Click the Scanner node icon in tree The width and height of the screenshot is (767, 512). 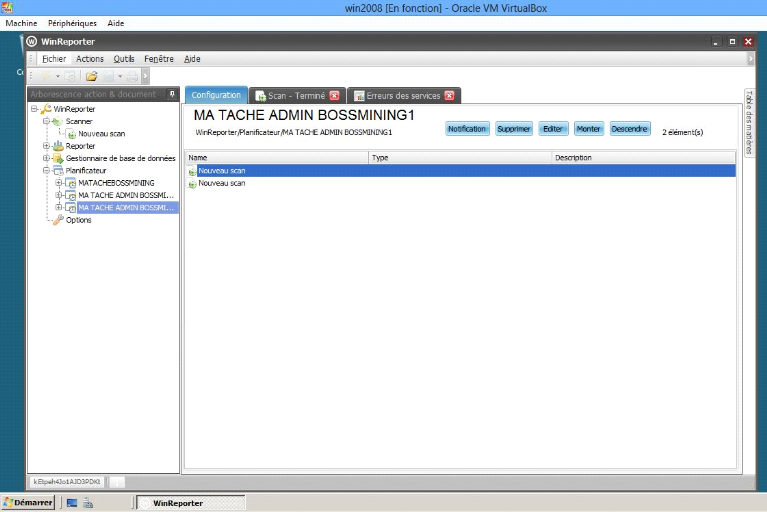58,121
